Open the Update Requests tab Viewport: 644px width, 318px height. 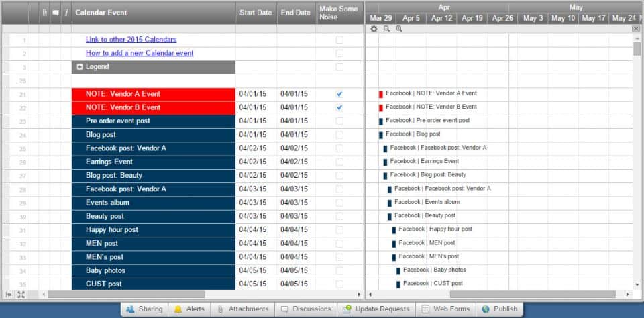(x=376, y=309)
